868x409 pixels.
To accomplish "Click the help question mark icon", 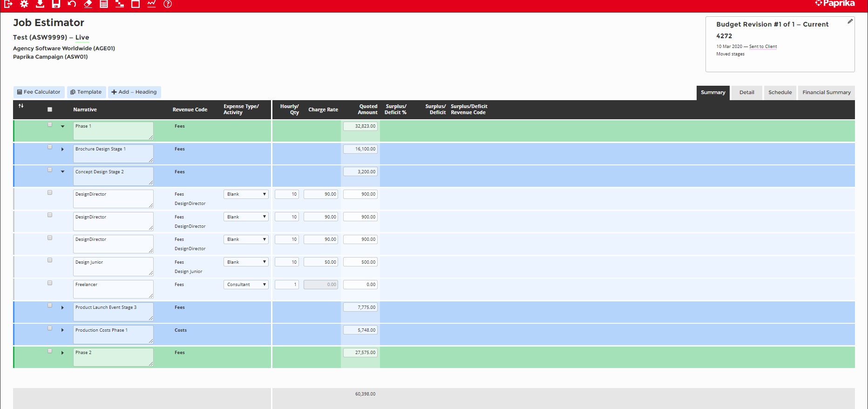I will tap(168, 4).
